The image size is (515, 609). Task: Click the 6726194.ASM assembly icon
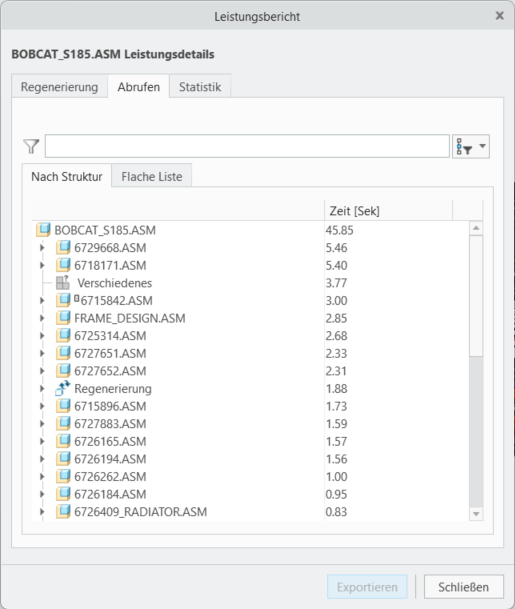point(63,459)
